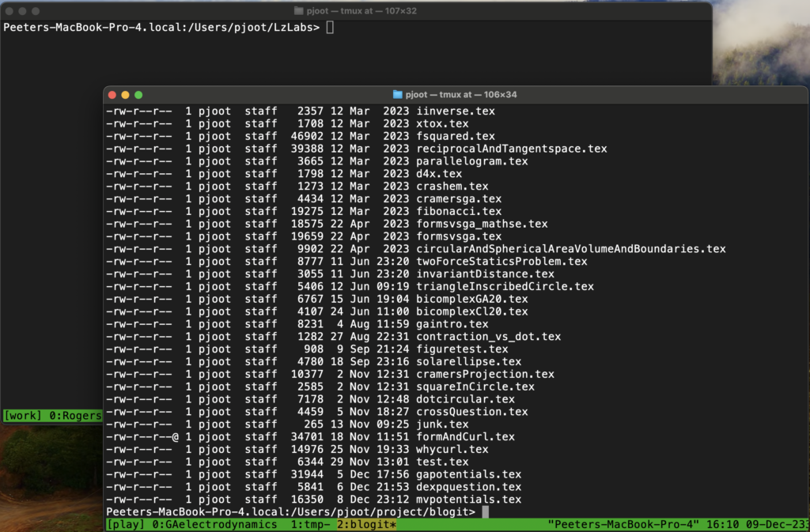Click the file name figuretest.tex

[x=462, y=349]
